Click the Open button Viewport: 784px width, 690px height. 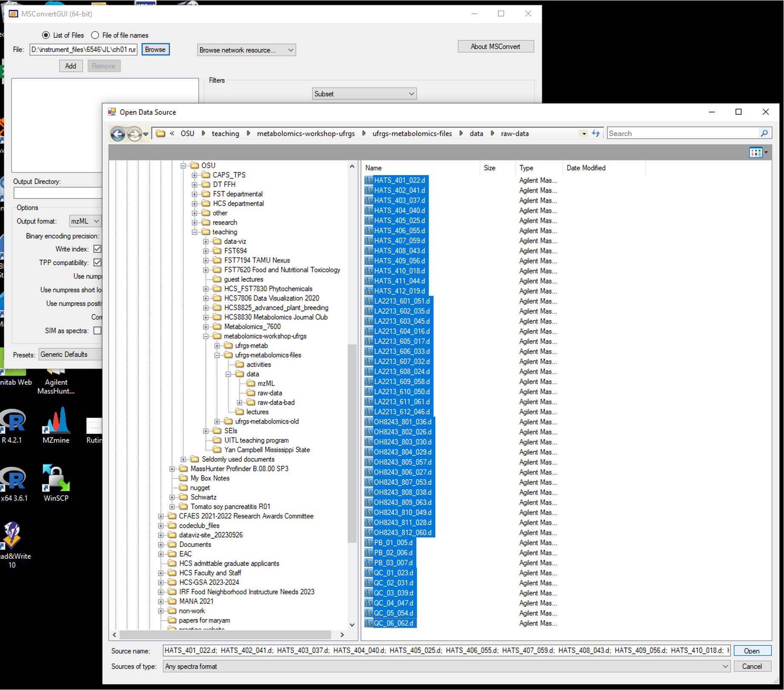point(752,651)
